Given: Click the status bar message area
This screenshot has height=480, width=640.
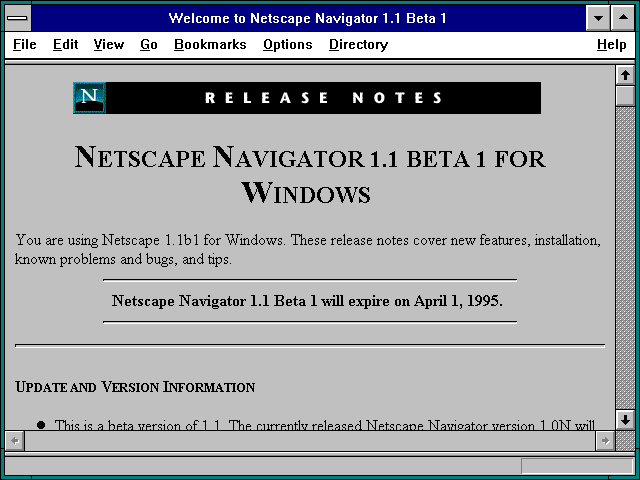Looking at the screenshot, I should (262, 466).
